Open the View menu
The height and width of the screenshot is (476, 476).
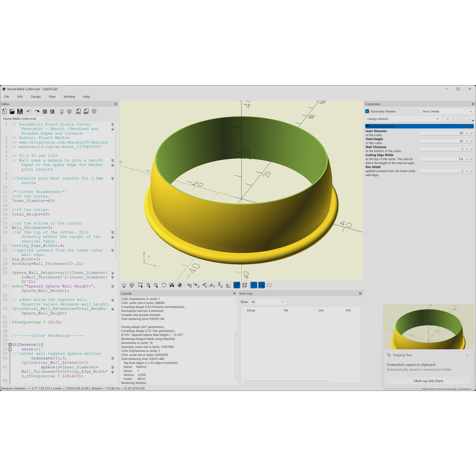coord(52,97)
